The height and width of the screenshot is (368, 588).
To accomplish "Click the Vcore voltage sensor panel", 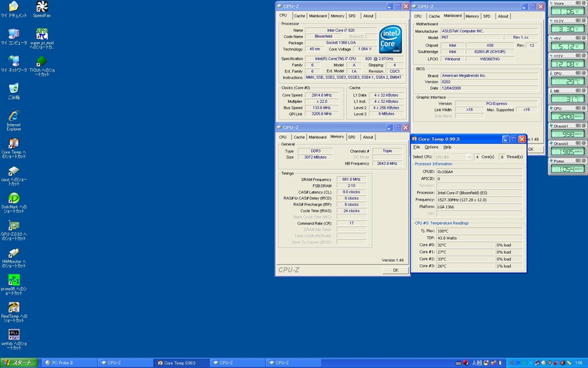I will pyautogui.click(x=567, y=11).
